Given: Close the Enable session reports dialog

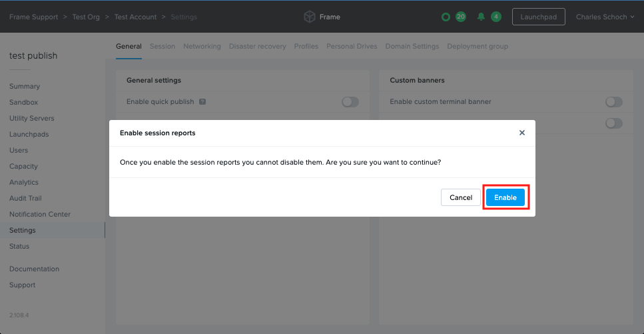Looking at the screenshot, I should [x=522, y=133].
